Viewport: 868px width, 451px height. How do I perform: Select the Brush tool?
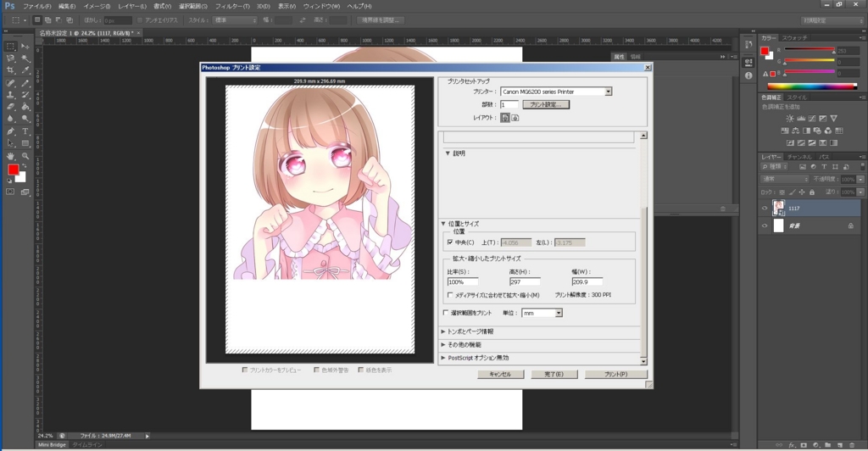pos(25,83)
